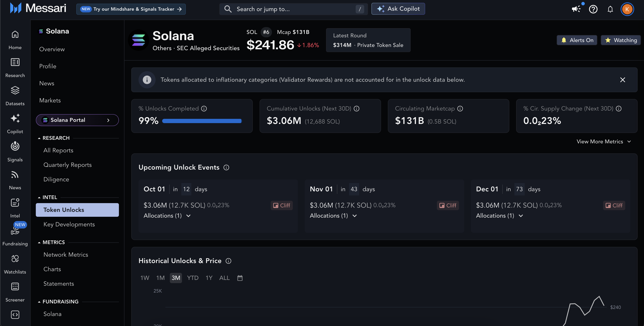Dismiss the inflationary categories notice
This screenshot has width=644, height=326.
tap(622, 80)
